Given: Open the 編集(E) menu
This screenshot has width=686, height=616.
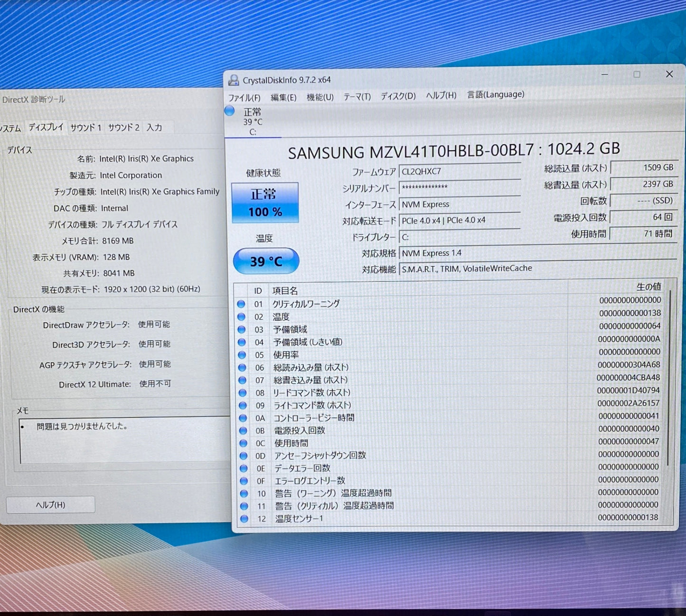Looking at the screenshot, I should 283,97.
